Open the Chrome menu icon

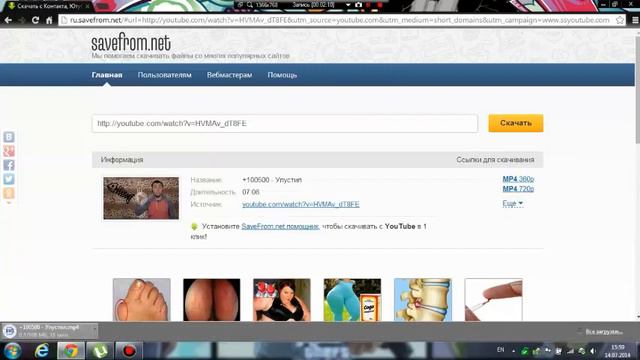point(635,20)
